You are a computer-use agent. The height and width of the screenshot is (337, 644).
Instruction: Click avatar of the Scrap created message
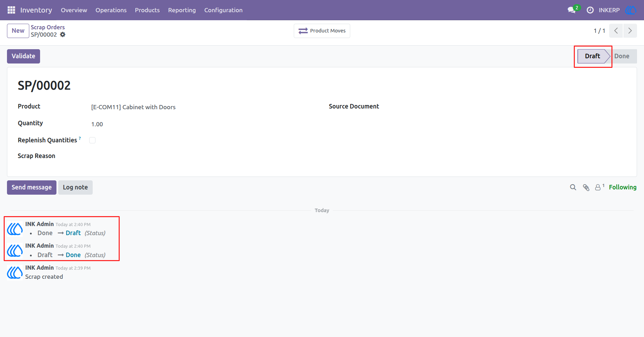click(15, 272)
